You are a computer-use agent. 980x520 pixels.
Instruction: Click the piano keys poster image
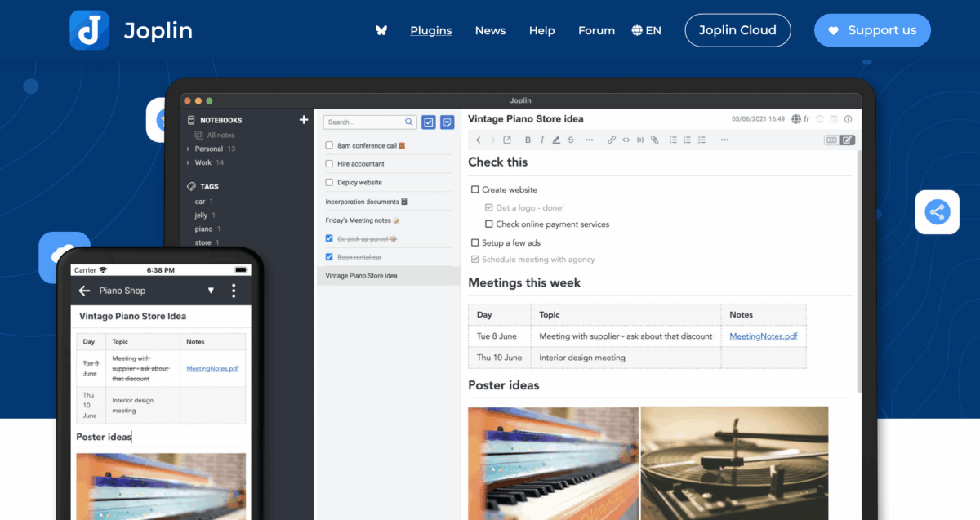553,463
